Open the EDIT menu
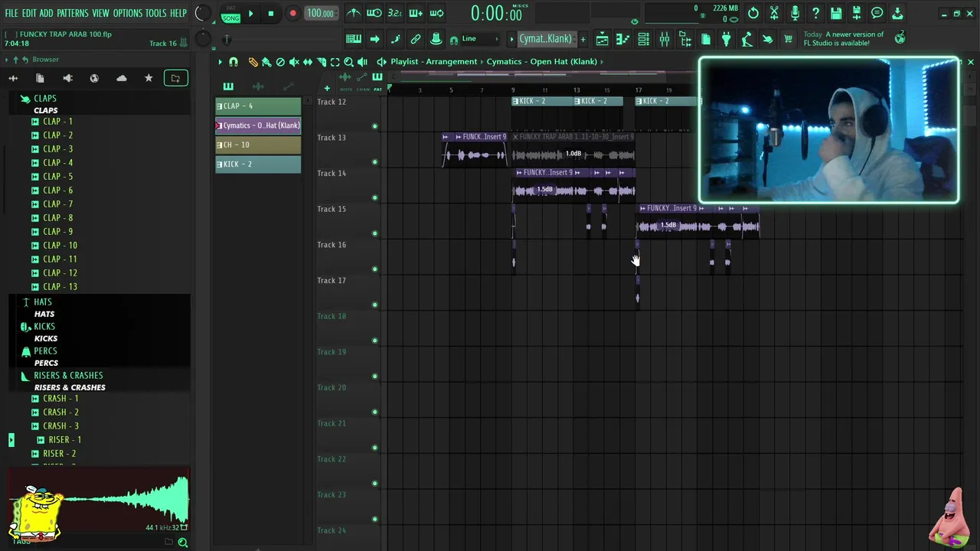This screenshot has height=551, width=980. (29, 14)
